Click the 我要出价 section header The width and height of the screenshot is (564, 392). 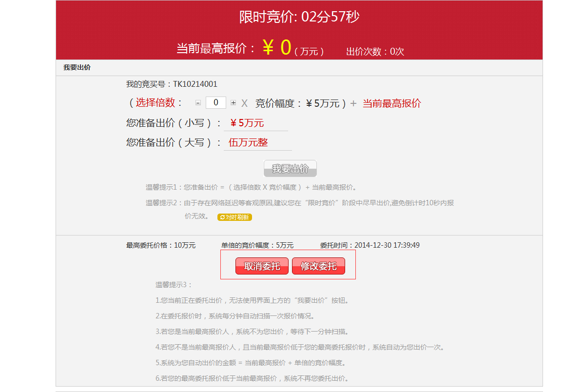[77, 68]
